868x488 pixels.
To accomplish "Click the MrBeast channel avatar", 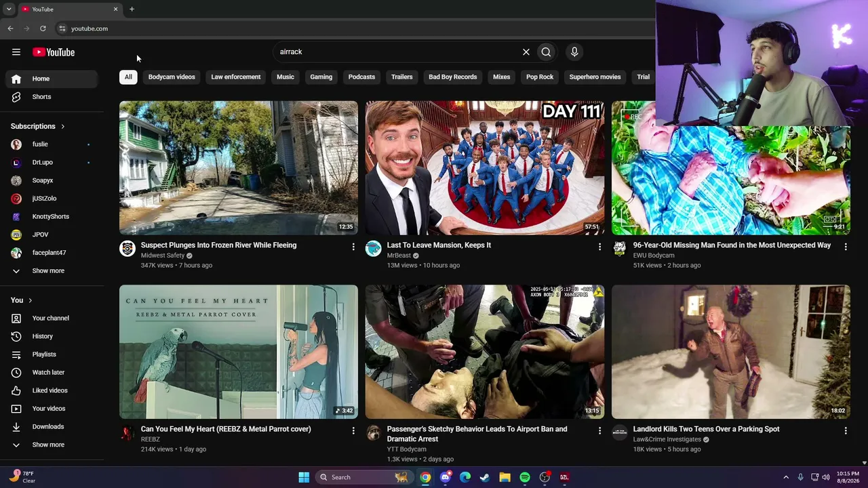I will tap(374, 249).
